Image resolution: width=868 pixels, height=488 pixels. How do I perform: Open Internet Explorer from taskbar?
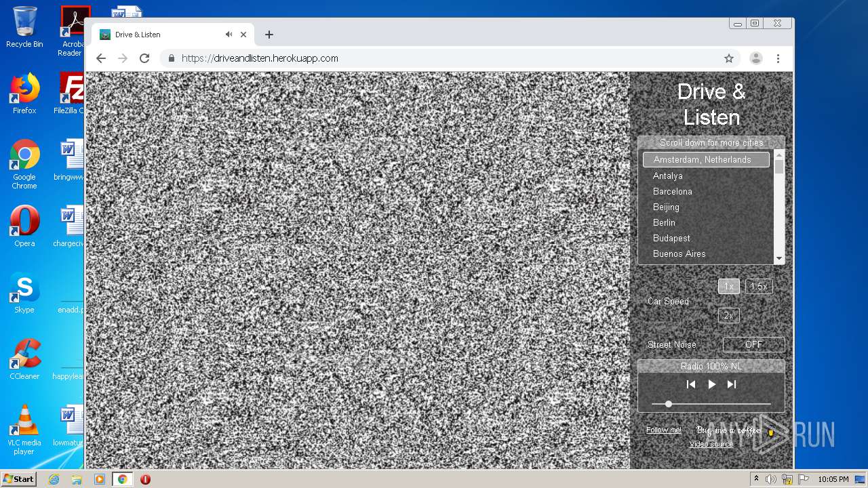(x=54, y=479)
